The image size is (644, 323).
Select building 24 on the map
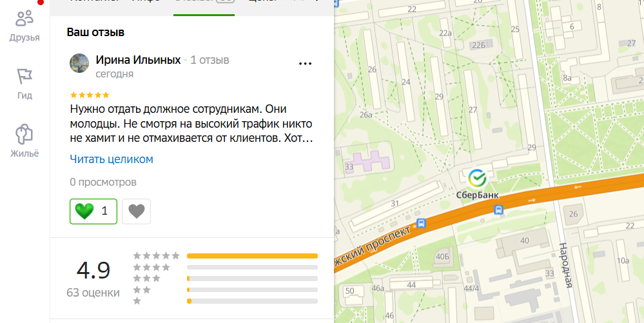tap(405, 82)
